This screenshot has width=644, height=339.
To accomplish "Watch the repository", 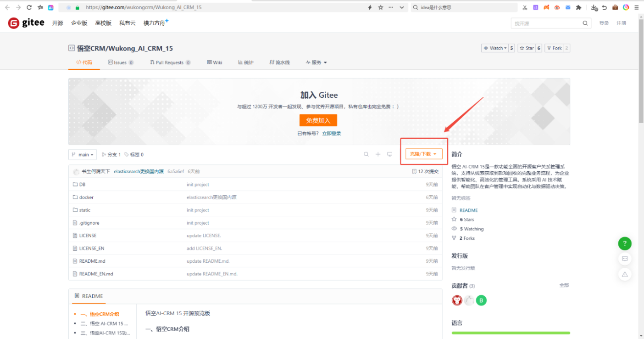I will [494, 48].
